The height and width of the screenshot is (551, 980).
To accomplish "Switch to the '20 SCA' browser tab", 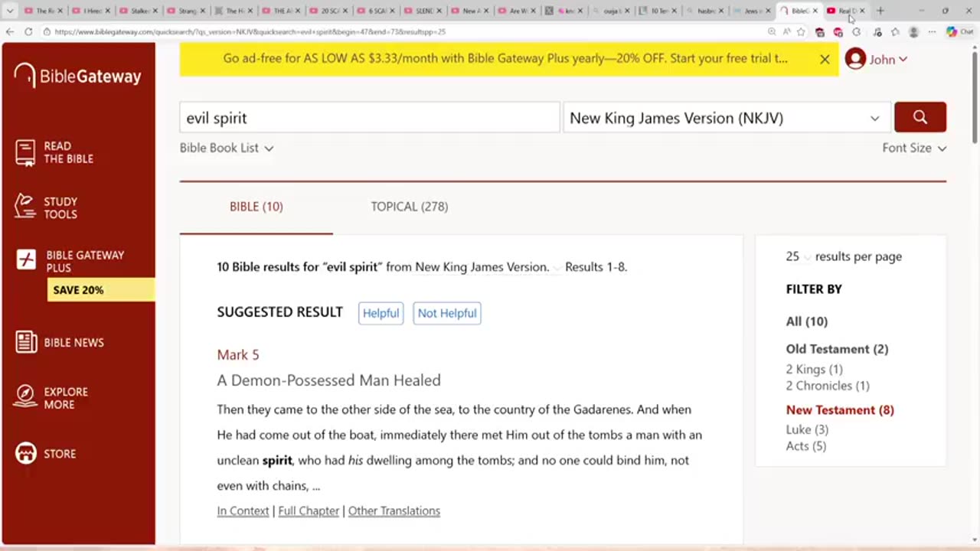I will (330, 11).
